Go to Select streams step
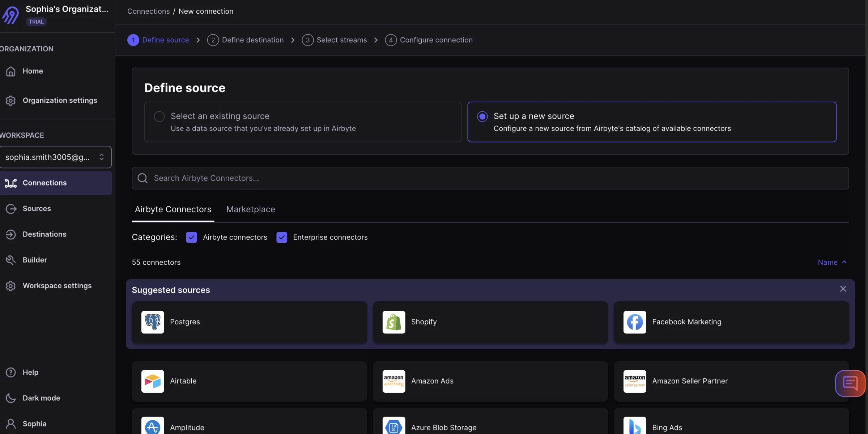868x434 pixels. 334,40
